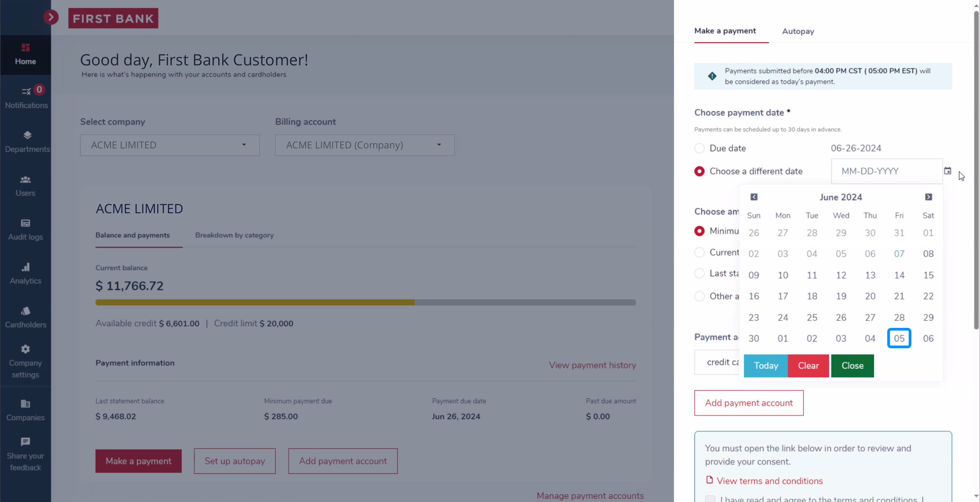This screenshot has height=502, width=980.
Task: Click the Clear button in calendar
Action: point(808,366)
